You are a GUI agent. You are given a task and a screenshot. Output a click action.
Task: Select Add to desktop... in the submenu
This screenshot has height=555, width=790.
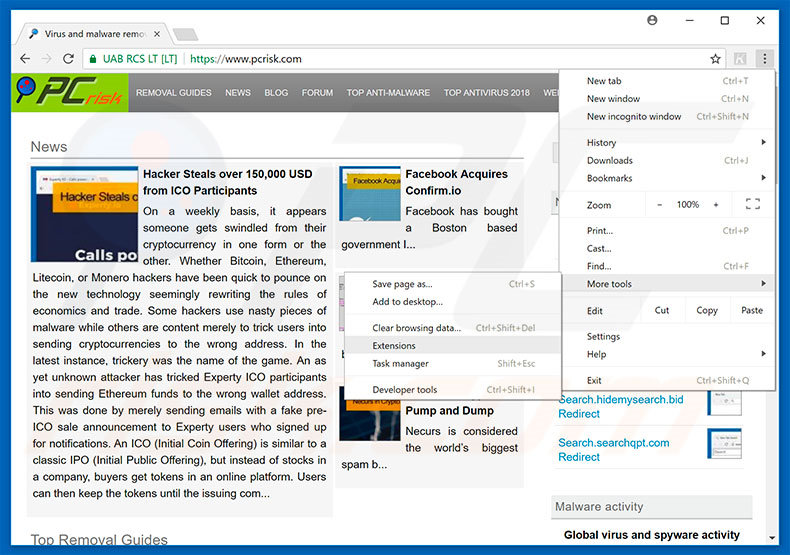(452, 302)
